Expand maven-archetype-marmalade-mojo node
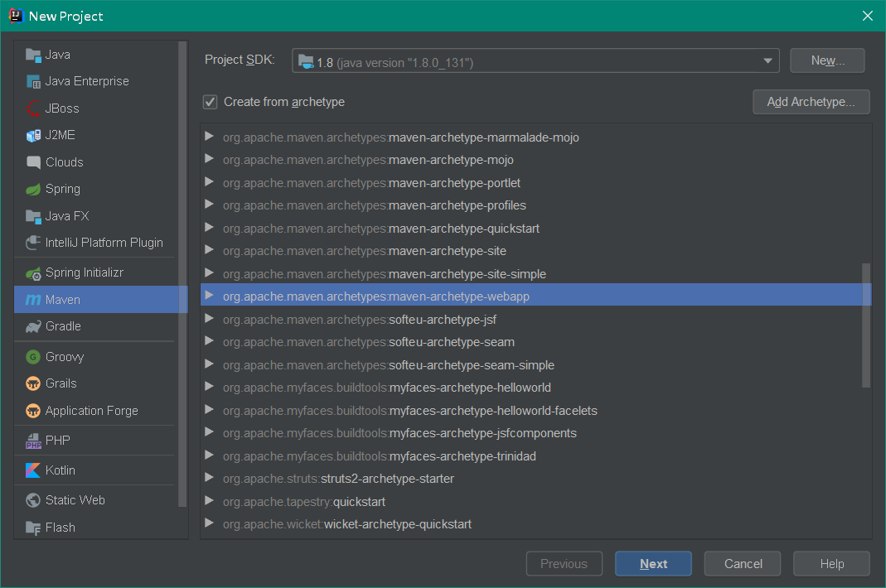The width and height of the screenshot is (886, 588). (209, 136)
